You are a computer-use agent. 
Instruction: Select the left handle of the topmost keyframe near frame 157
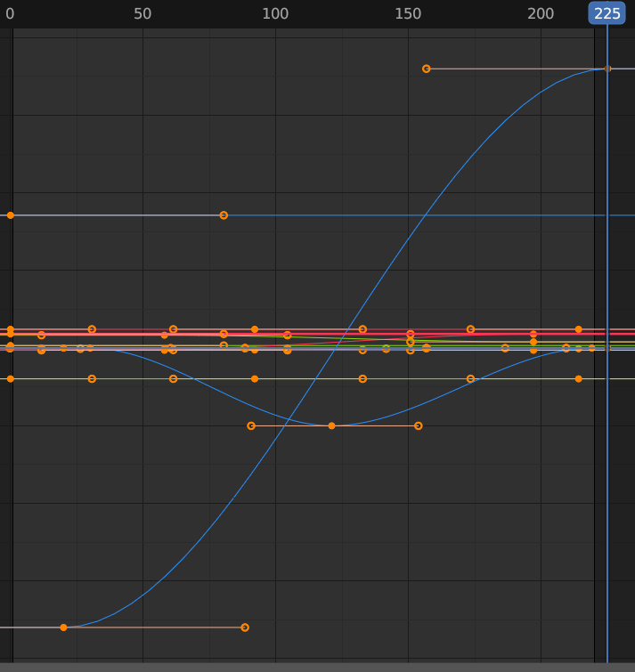(x=427, y=69)
